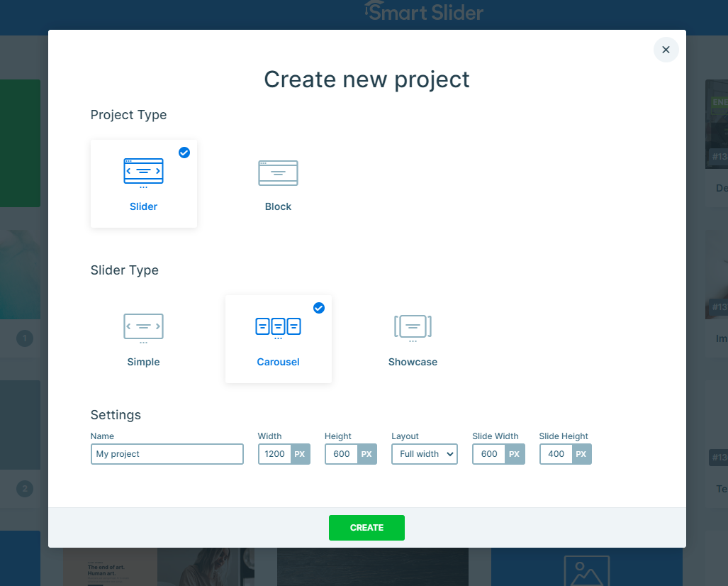Open the Layout dropdown
Screen dimensions: 728x586
pyautogui.click(x=424, y=454)
